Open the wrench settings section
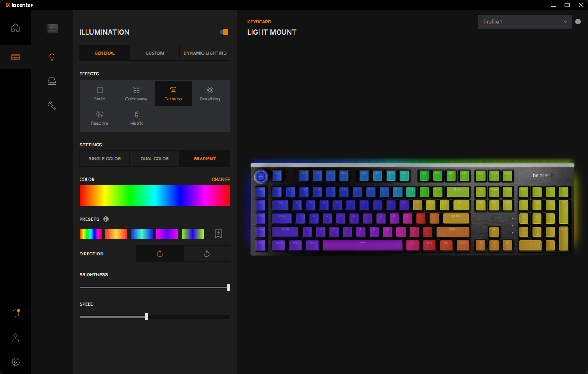This screenshot has height=374, width=588. click(52, 106)
